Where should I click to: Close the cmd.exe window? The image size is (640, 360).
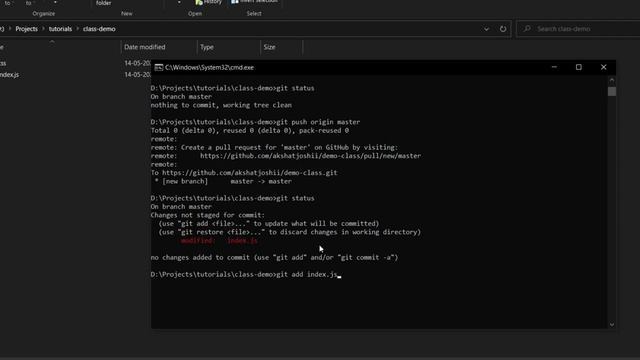pos(603,67)
